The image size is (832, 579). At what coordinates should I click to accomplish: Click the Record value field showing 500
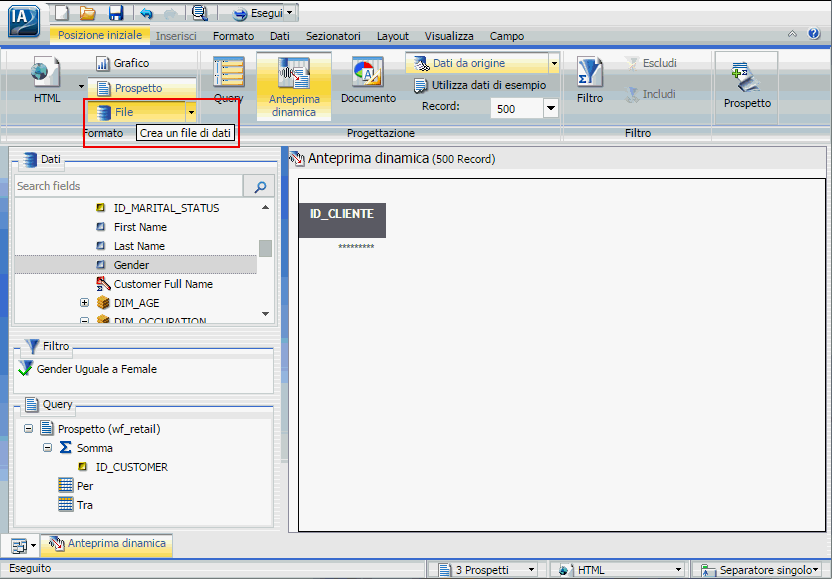pos(517,109)
